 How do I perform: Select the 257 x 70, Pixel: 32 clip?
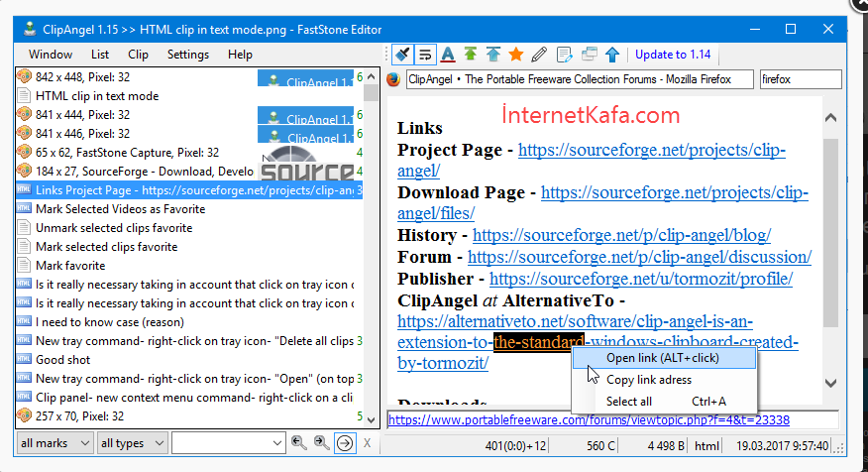[189, 416]
